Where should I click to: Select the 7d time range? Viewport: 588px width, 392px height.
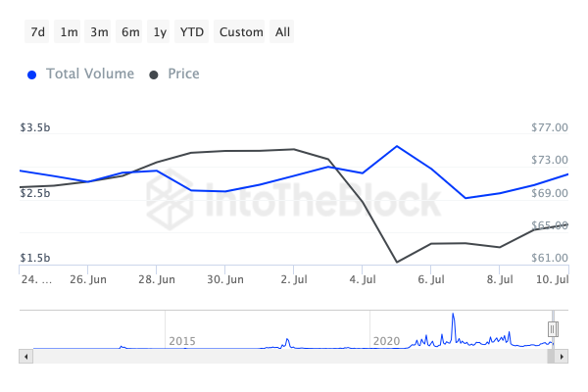coord(37,32)
